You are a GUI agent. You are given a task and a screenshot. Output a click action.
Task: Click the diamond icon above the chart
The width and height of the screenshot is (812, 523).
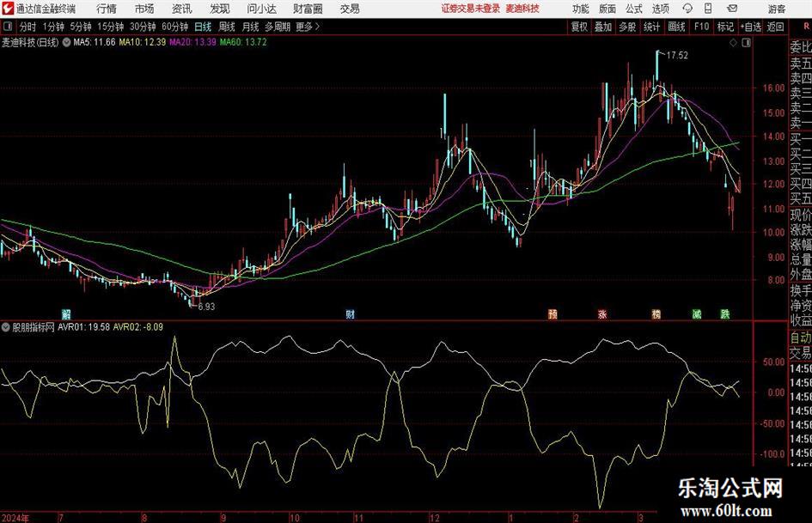pyautogui.click(x=733, y=43)
